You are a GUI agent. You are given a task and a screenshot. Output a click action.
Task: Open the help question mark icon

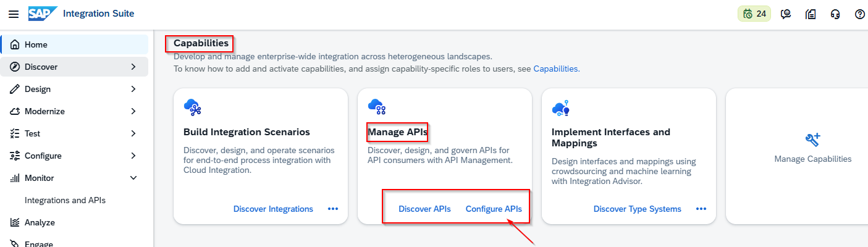[860, 14]
